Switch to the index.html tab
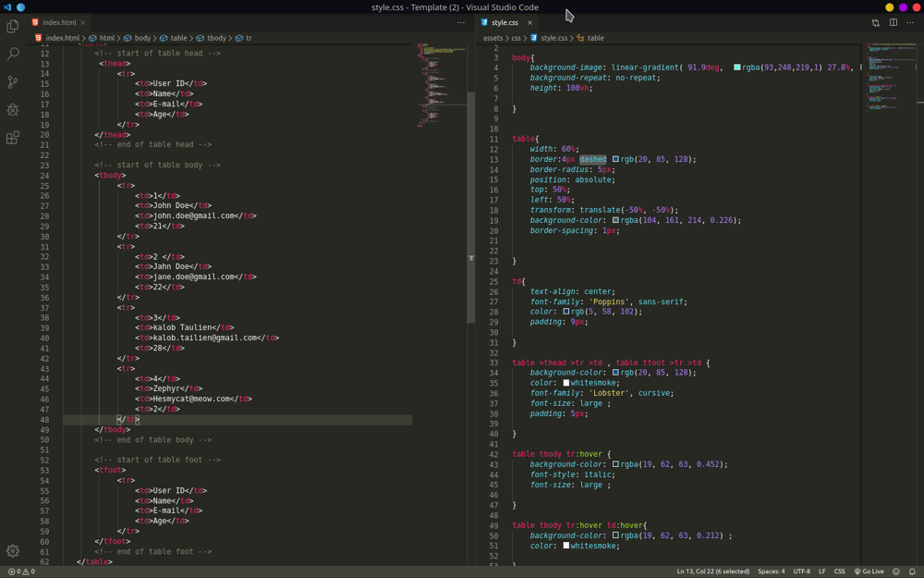924x578 pixels. pos(57,22)
